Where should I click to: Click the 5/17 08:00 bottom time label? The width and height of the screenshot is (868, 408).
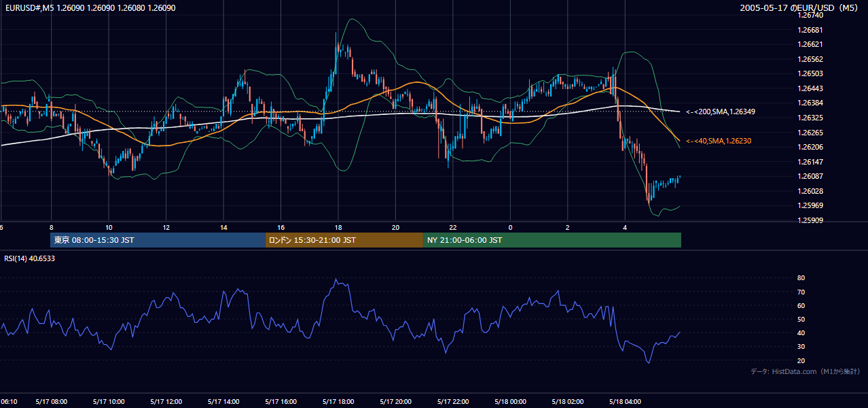(51, 402)
